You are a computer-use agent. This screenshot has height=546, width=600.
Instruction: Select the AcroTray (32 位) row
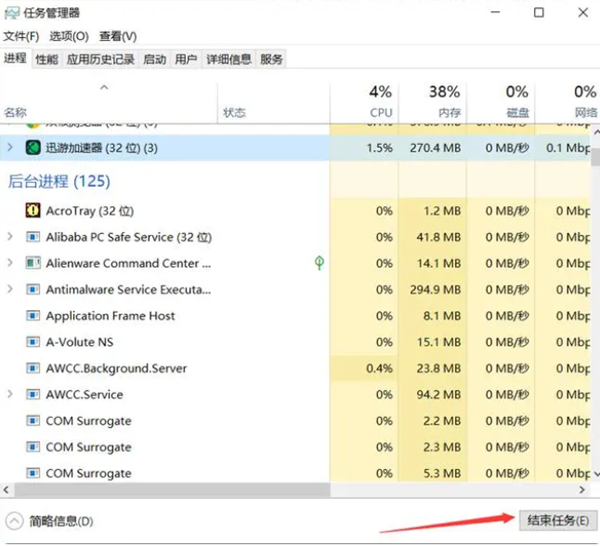tap(295, 210)
